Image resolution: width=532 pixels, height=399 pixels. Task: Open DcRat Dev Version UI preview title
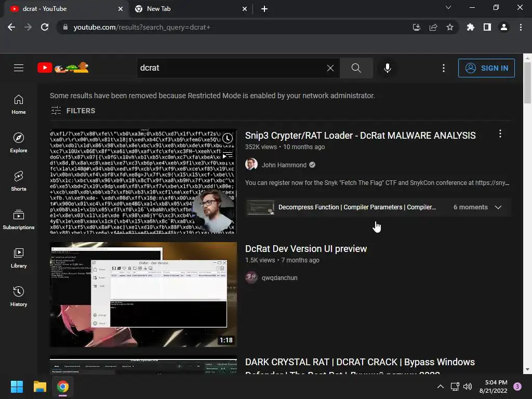[x=306, y=249]
